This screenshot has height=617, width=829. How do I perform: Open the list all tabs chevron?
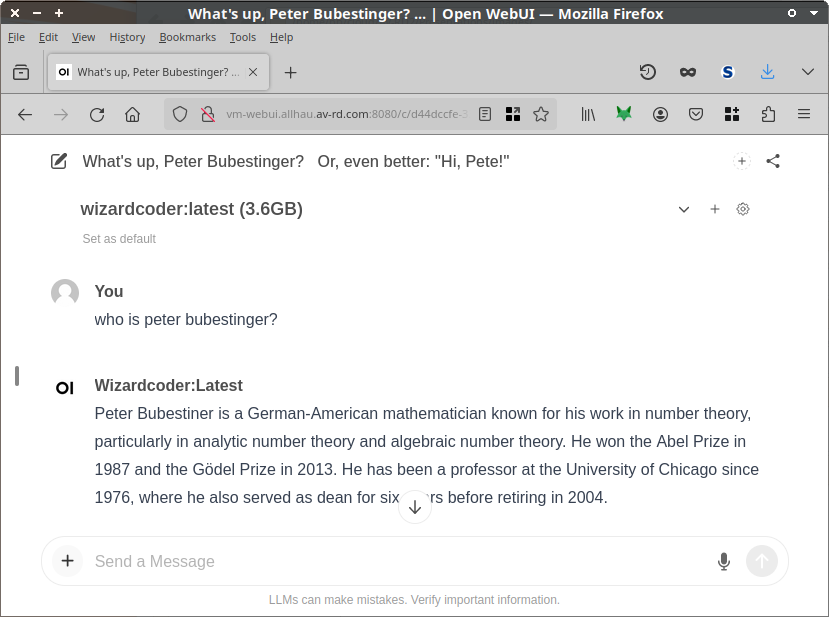click(808, 72)
